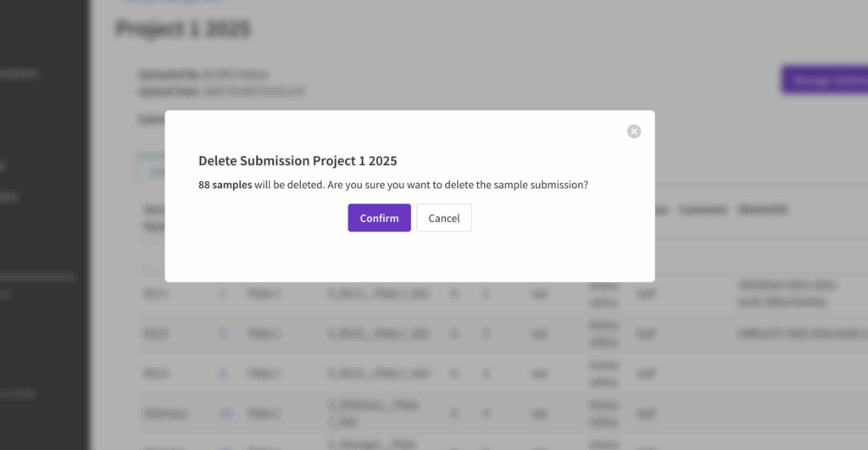Cancel the delete submission dialog
Viewport: 868px width, 450px height.
443,218
